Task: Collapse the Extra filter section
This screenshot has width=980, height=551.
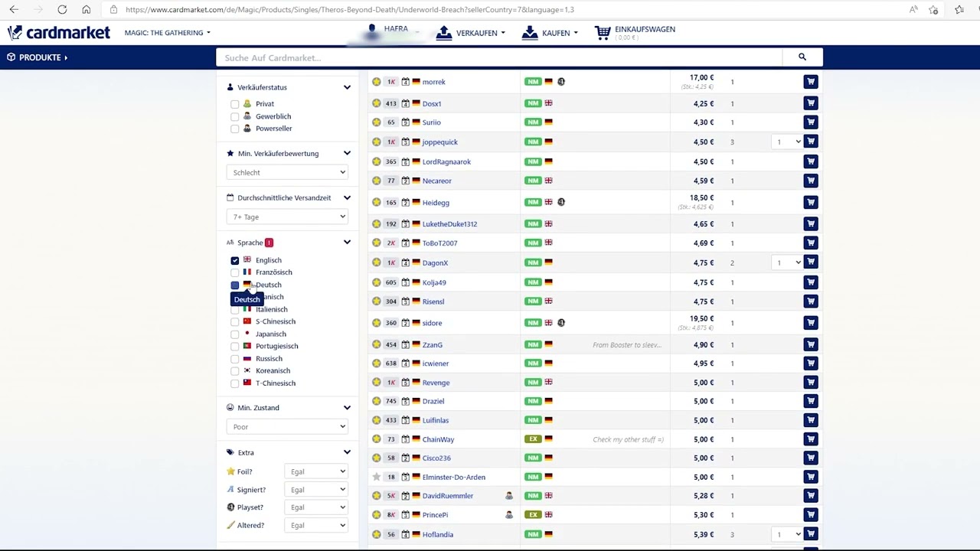Action: point(347,452)
